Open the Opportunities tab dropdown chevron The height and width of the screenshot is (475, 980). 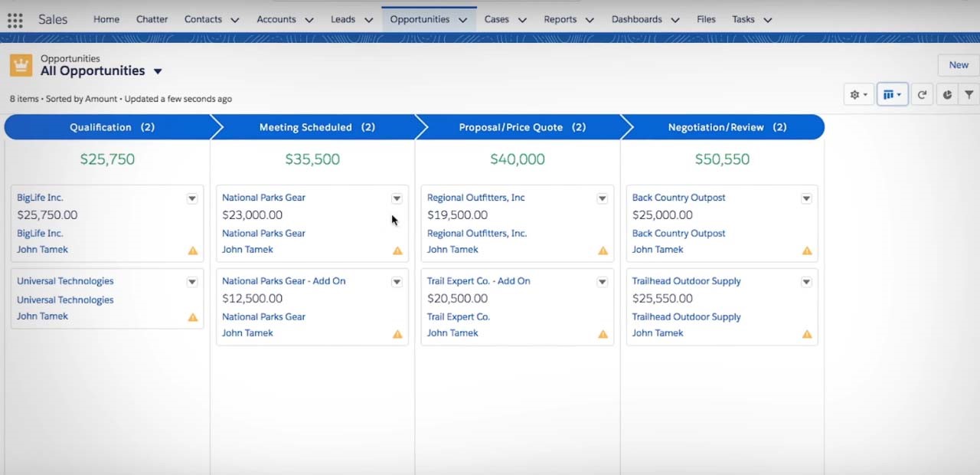[463, 20]
